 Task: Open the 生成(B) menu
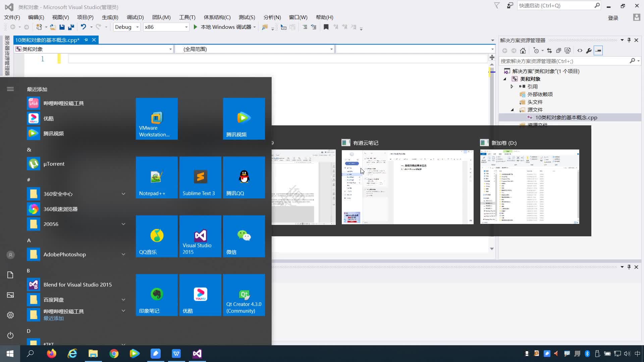[110, 17]
